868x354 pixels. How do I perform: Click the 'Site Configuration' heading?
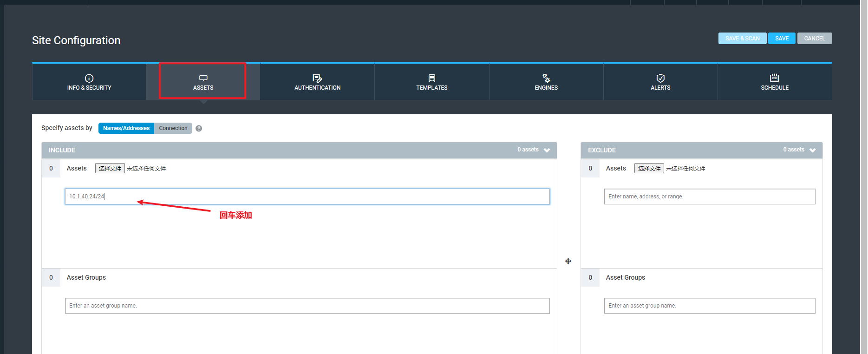(76, 40)
